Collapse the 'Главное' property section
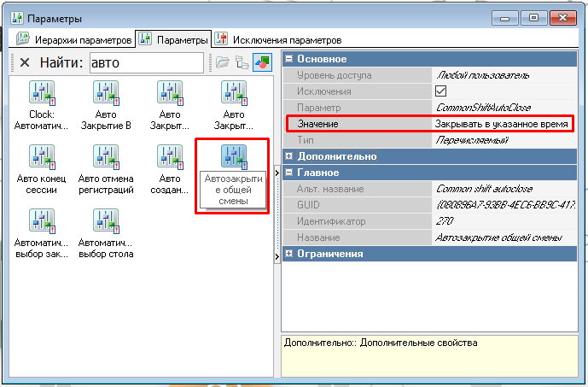The image size is (588, 387). click(x=289, y=173)
